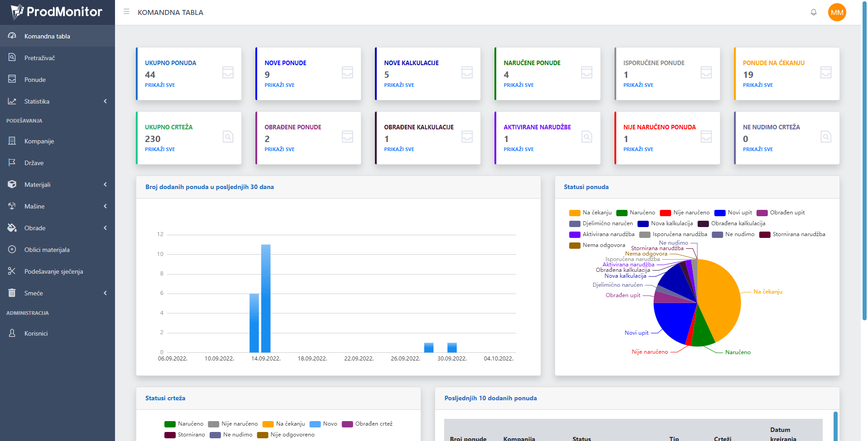
Task: Toggle the hamburger sidebar menu icon
Action: [126, 12]
